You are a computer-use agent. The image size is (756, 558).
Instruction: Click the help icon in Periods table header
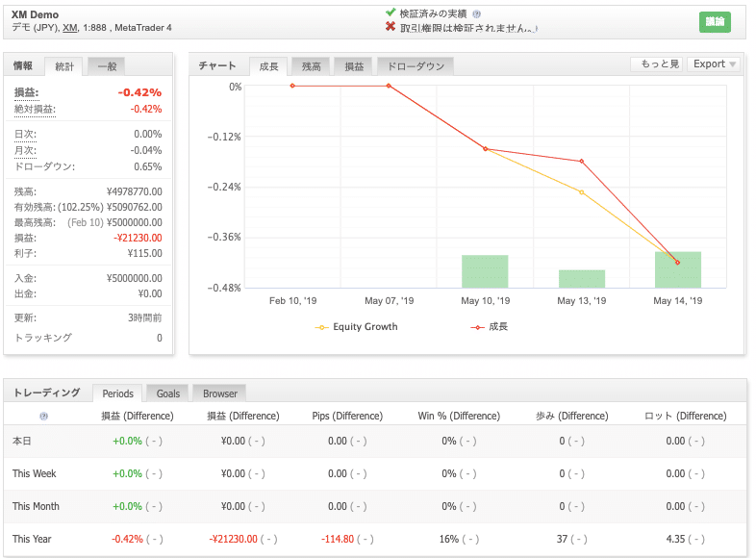coord(44,417)
